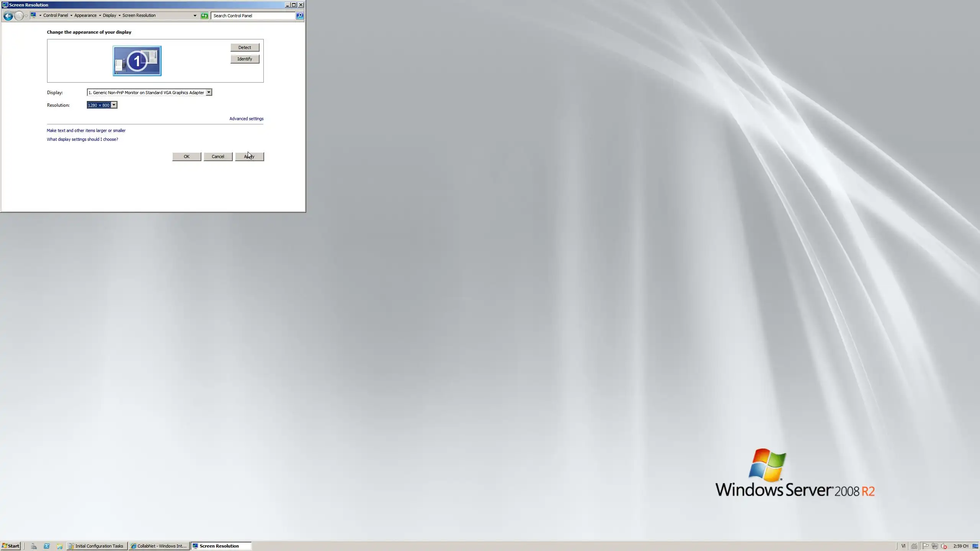Image resolution: width=980 pixels, height=551 pixels.
Task: Click the muted volume tray icon
Action: click(x=944, y=546)
